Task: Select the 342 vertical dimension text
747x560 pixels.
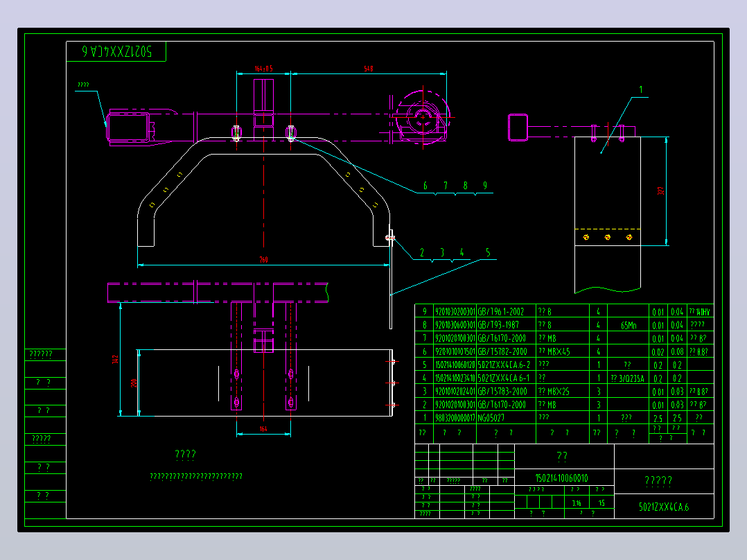Action: (115, 360)
